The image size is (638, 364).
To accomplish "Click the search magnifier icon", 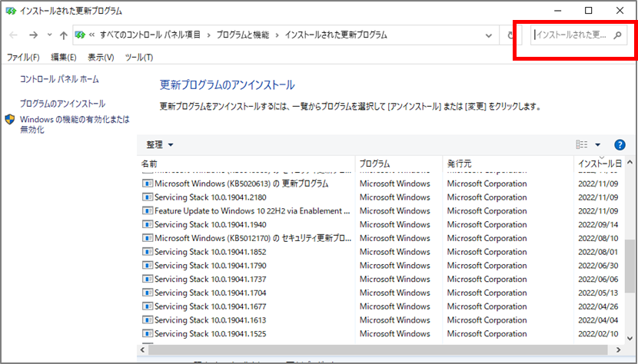I will pos(618,35).
